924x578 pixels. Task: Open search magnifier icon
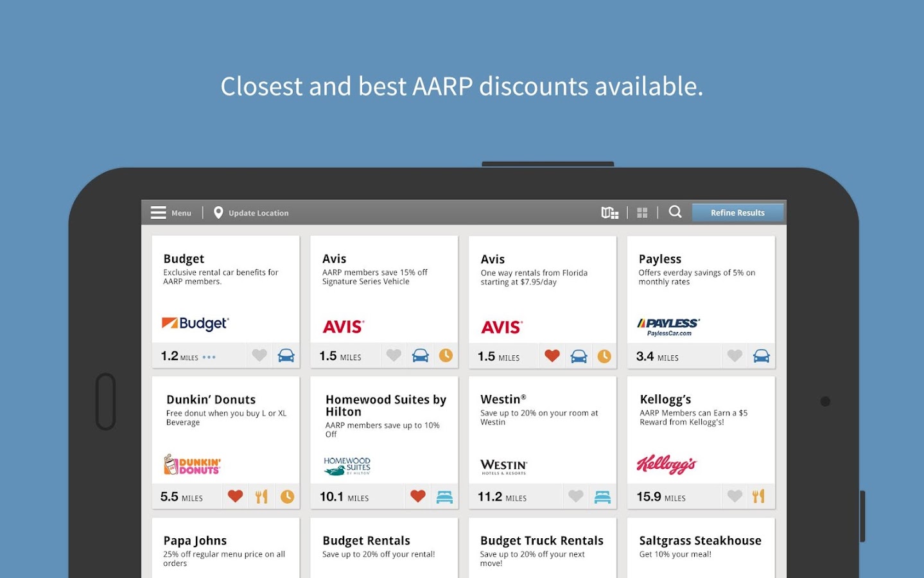(x=675, y=212)
